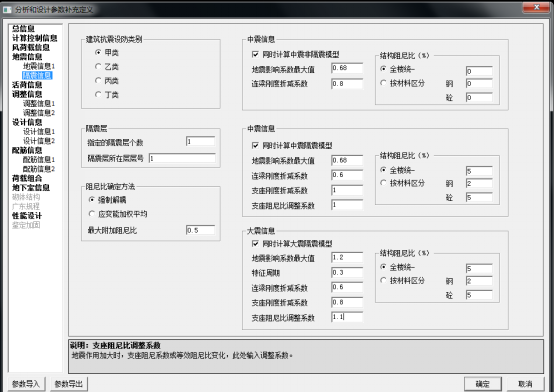This screenshot has height=392, width=555.
Task: Open 调整信息1 sub-item
Action: click(x=39, y=103)
